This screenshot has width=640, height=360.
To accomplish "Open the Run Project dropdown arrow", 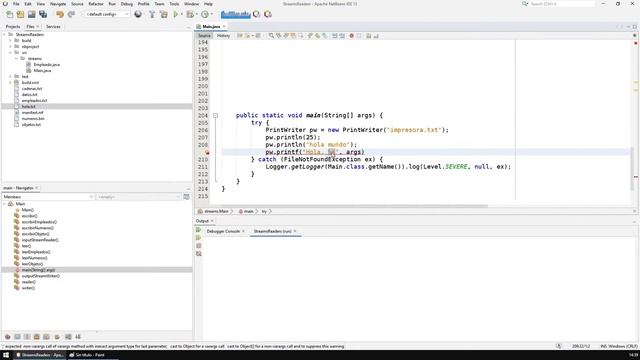I will pyautogui.click(x=182, y=14).
